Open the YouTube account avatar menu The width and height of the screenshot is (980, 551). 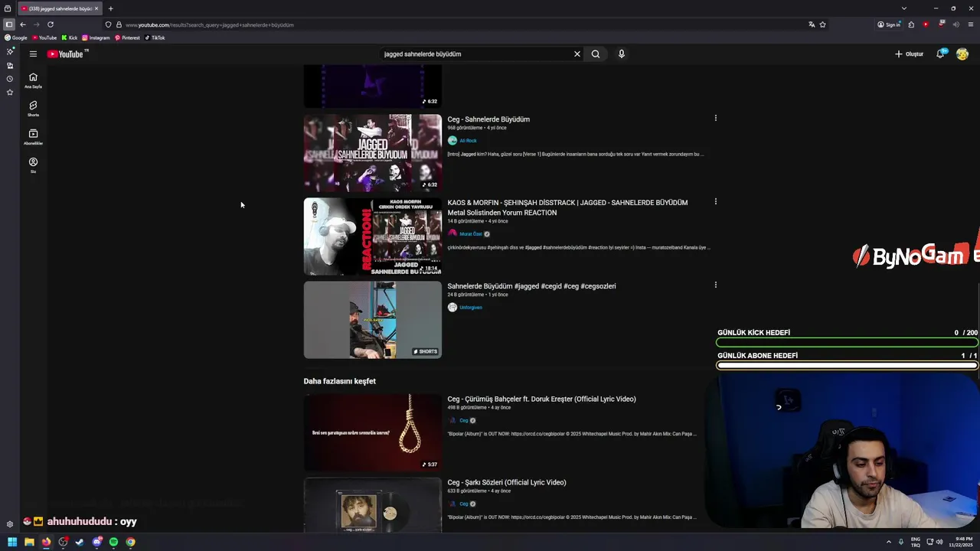(962, 54)
